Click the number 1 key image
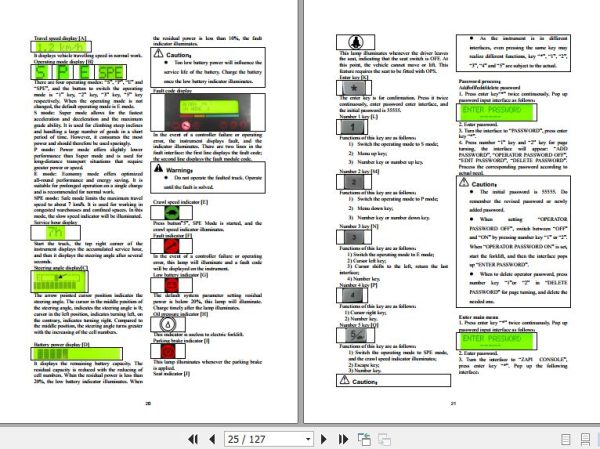The width and height of the screenshot is (600, 449). [352, 127]
